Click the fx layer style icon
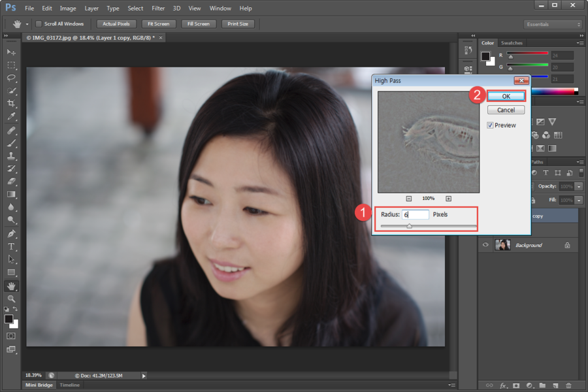 click(x=503, y=385)
